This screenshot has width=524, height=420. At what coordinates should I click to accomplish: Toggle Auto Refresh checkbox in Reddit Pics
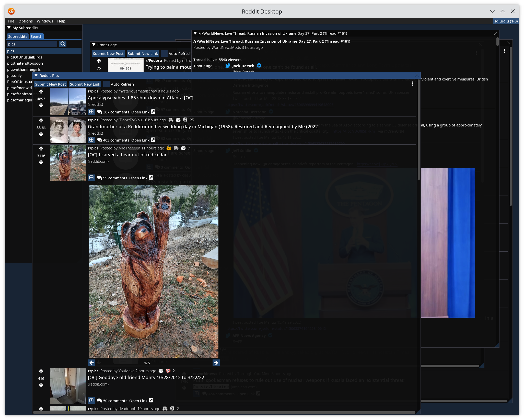point(107,84)
